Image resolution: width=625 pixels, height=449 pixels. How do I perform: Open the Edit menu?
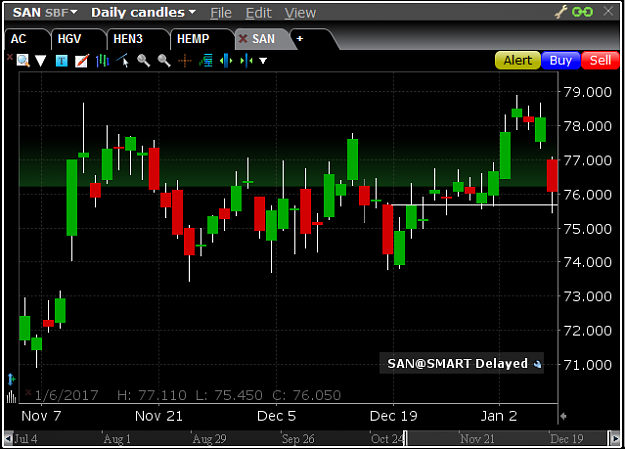click(259, 13)
